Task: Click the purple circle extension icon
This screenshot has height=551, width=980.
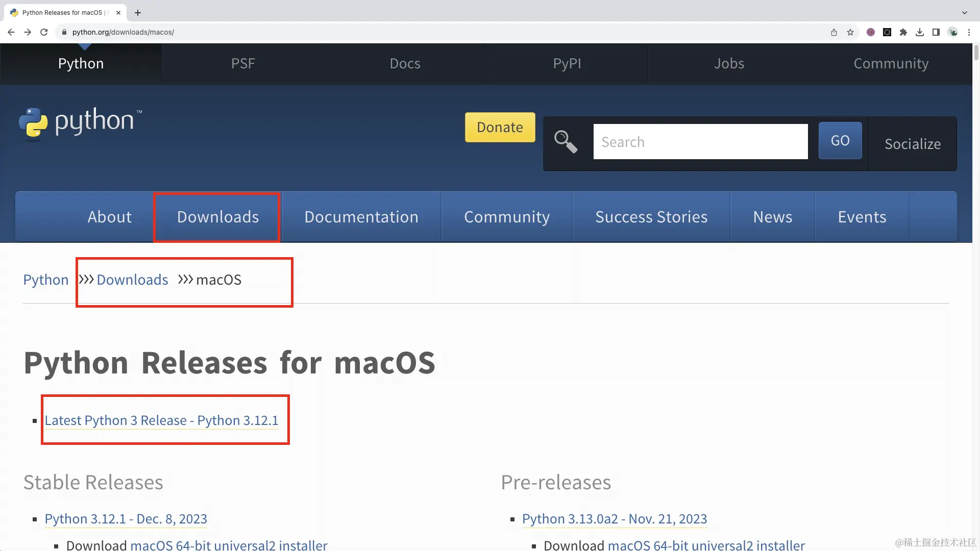Action: (871, 32)
